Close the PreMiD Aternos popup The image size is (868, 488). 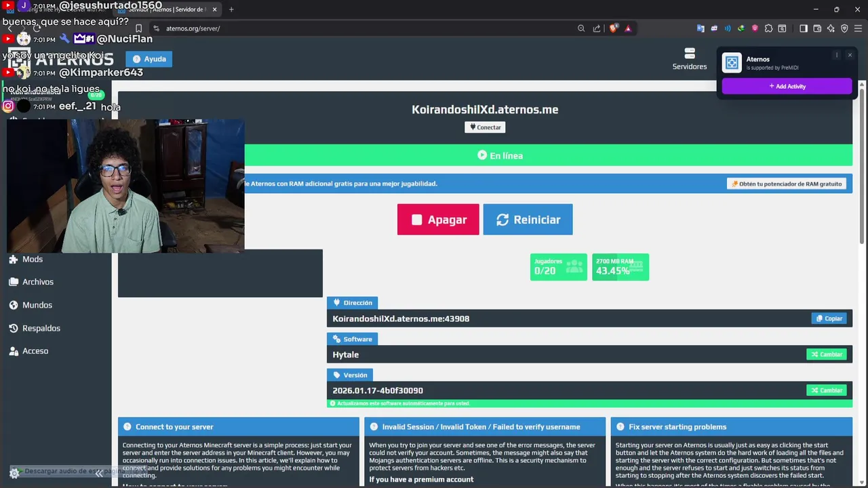[850, 55]
